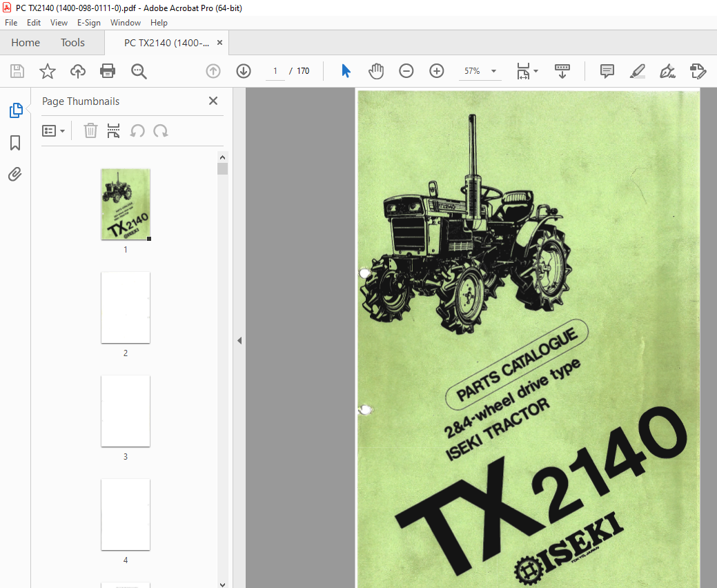Collapse the navigation pane arrow
The height and width of the screenshot is (588, 717).
(239, 341)
